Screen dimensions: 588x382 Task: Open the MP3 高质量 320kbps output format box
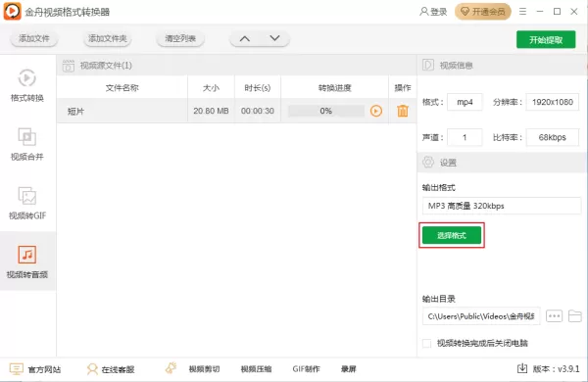(502, 206)
